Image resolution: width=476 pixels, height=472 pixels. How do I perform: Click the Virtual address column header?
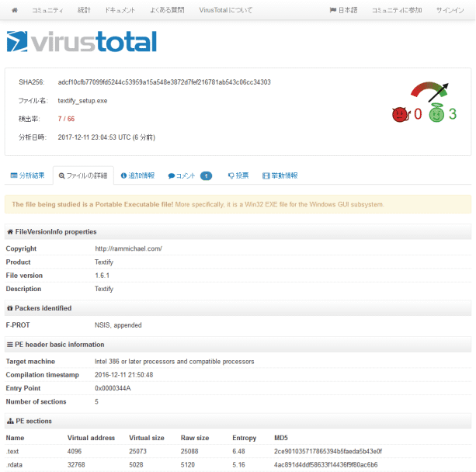pos(91,438)
